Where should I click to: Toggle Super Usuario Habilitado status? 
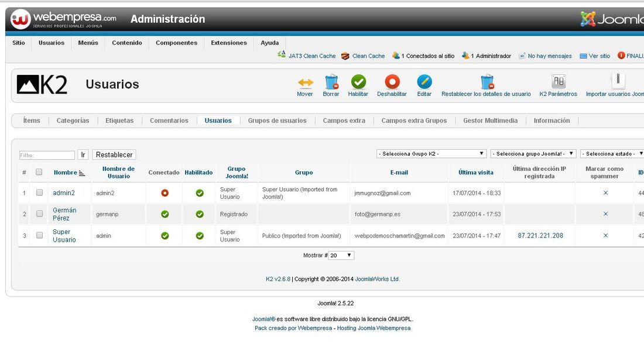coord(200,236)
